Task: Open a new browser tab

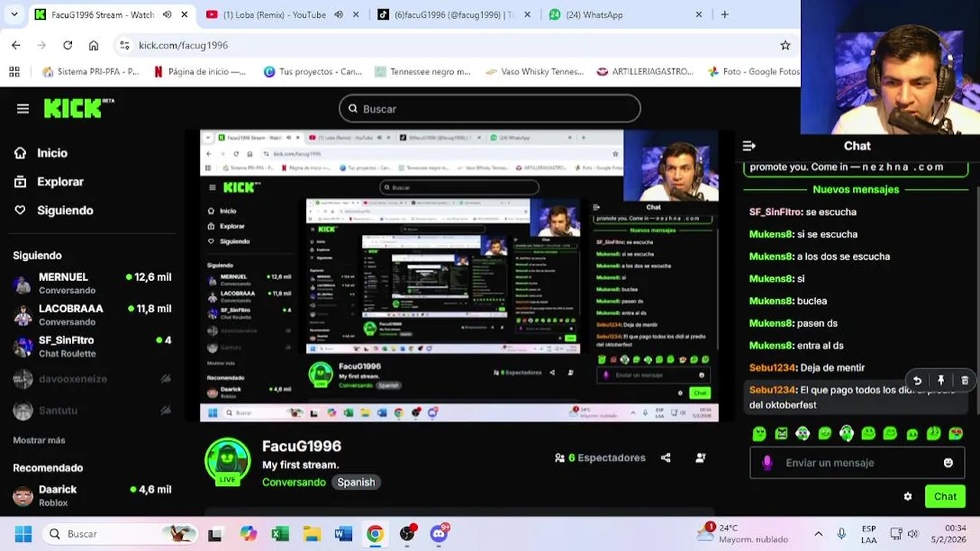Action: (x=724, y=15)
